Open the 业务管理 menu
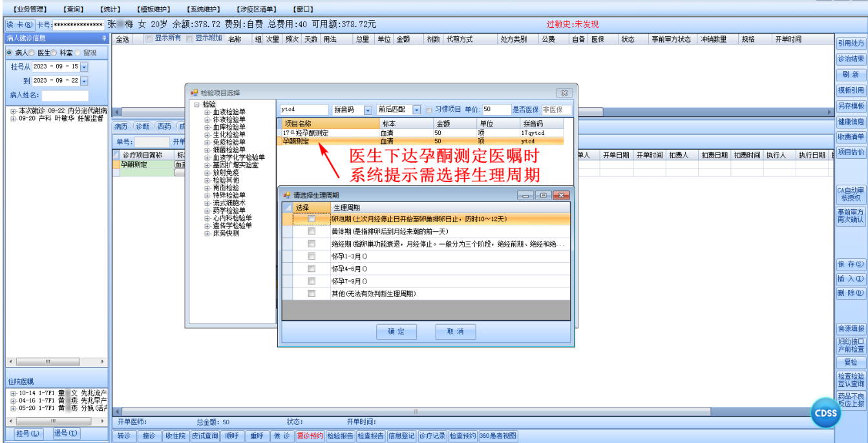868x443 pixels. (x=30, y=9)
